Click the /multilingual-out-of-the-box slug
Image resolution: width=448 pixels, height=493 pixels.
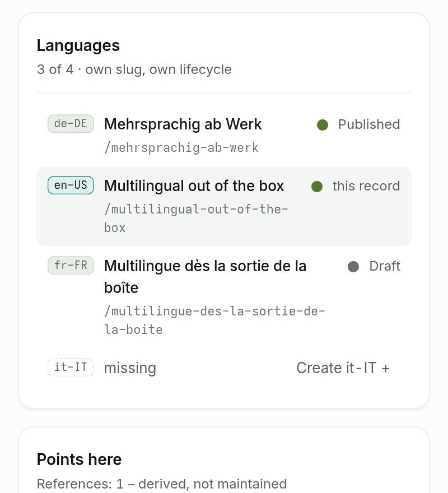[x=196, y=218]
